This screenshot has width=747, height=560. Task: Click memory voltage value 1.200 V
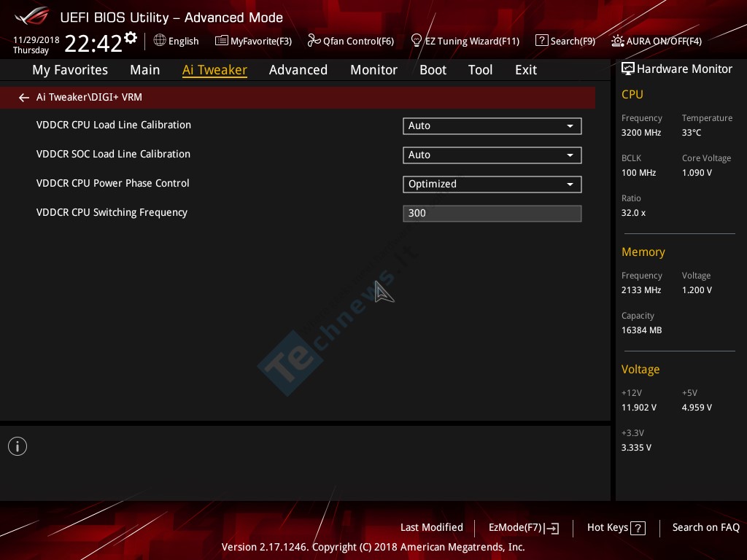click(x=697, y=290)
